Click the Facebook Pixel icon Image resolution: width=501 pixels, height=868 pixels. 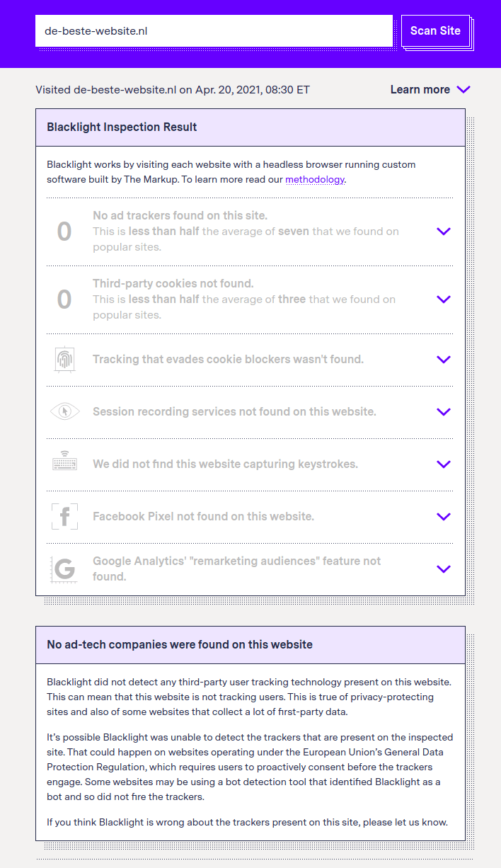click(x=64, y=516)
